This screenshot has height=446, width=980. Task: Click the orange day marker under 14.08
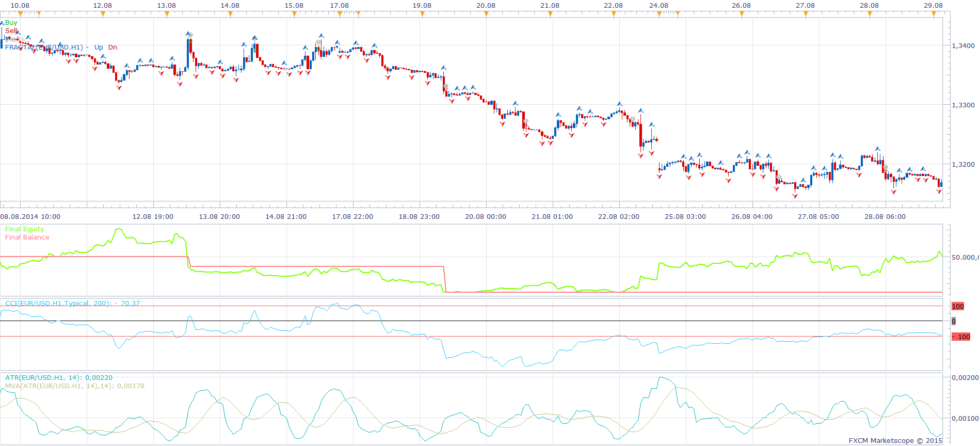(x=230, y=14)
